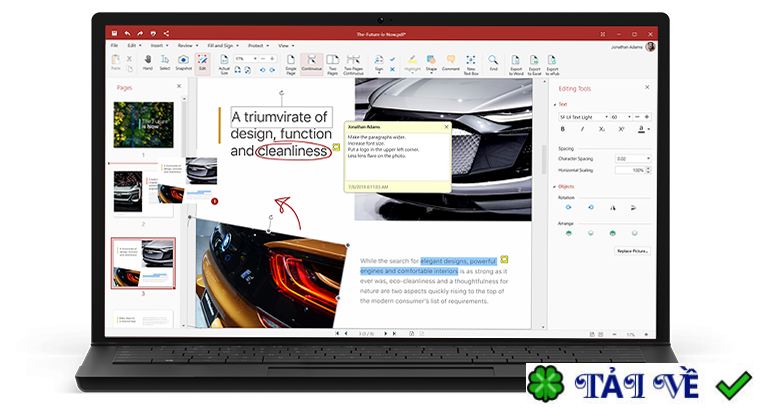Open the Protect menu
The height and width of the screenshot is (410, 760).
258,46
